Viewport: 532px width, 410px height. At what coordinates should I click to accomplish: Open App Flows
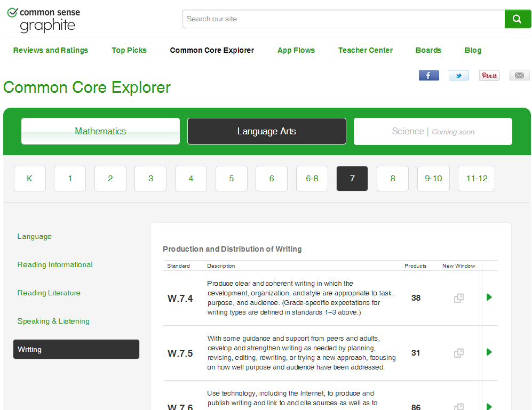[296, 50]
